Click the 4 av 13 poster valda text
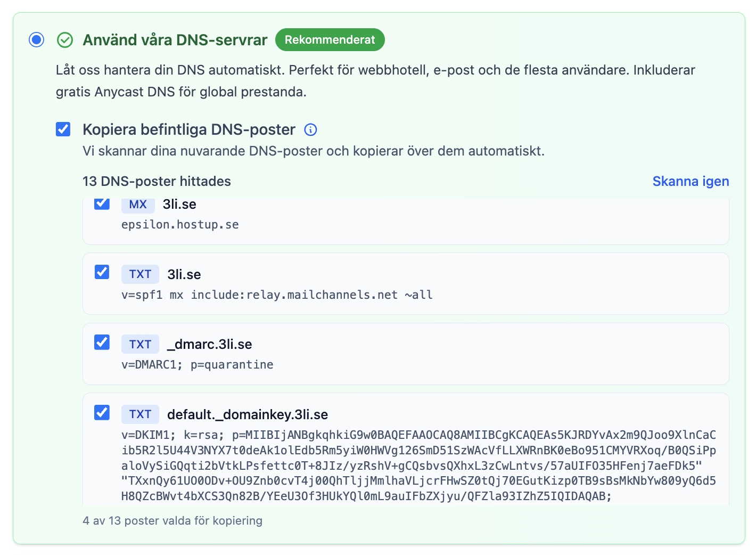The height and width of the screenshot is (555, 756). point(172,520)
